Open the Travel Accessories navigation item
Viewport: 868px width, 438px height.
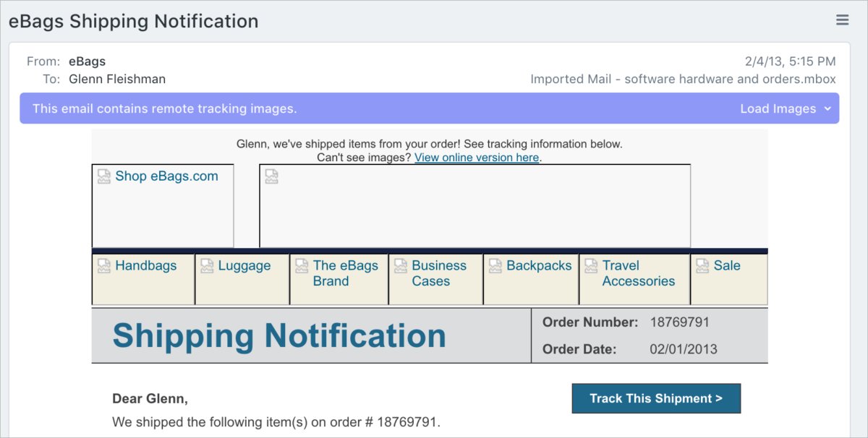[x=639, y=273]
